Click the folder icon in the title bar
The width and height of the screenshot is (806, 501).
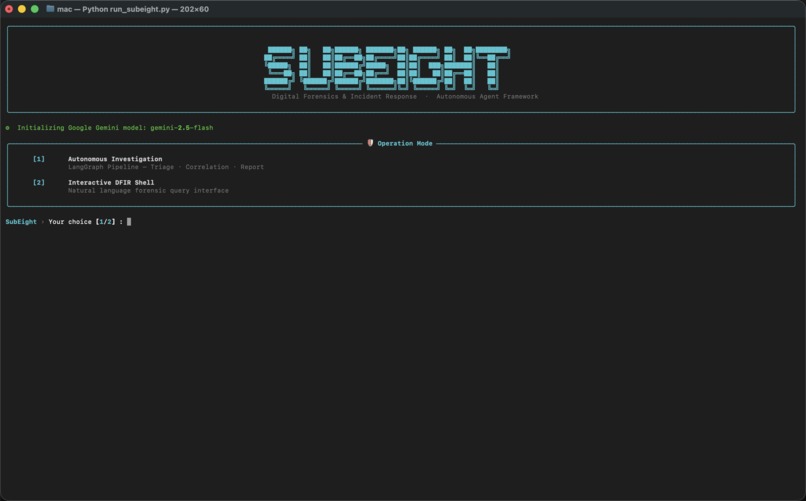tap(50, 9)
